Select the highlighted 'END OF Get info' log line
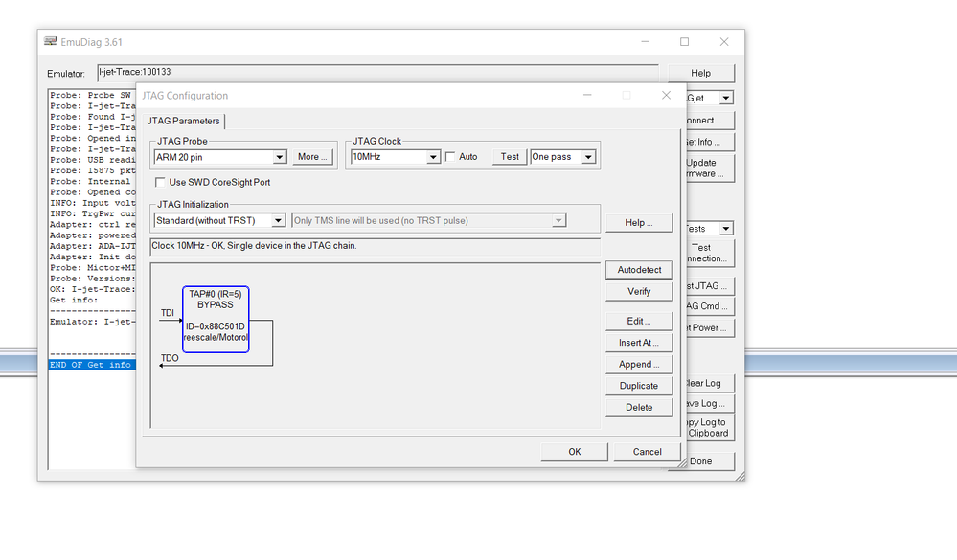Image resolution: width=957 pixels, height=560 pixels. 92,364
